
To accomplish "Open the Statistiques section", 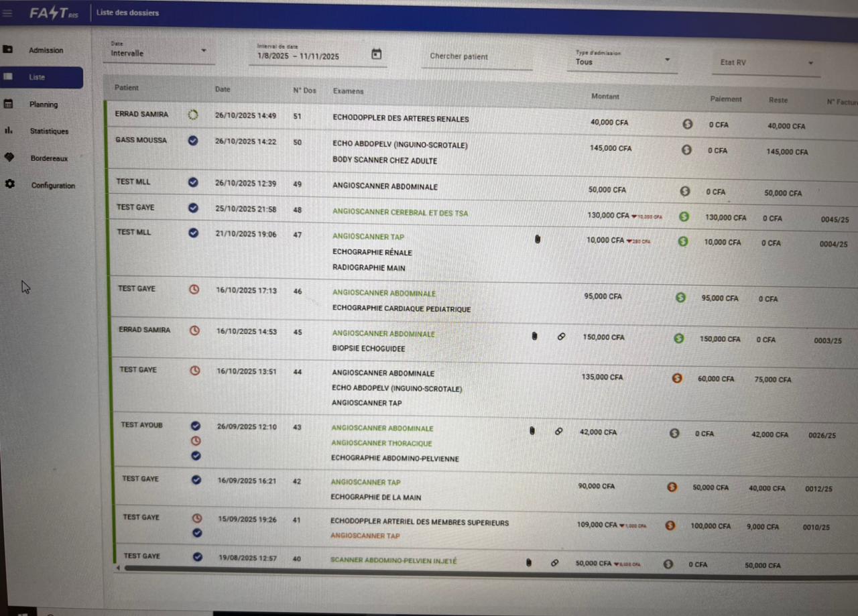I will coord(49,131).
